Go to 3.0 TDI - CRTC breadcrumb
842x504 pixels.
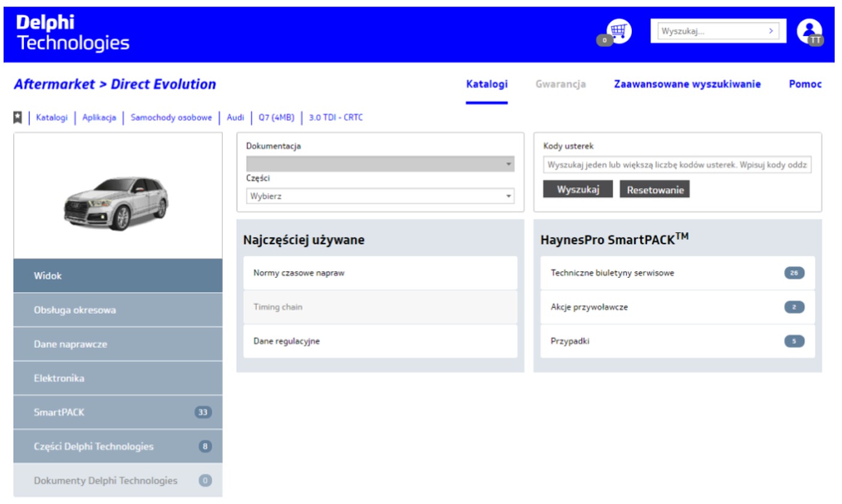pos(336,118)
